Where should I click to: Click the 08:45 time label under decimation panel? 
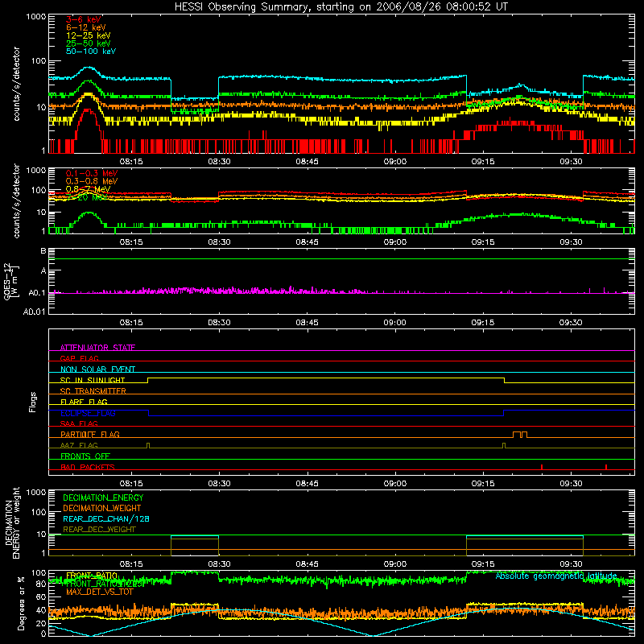(307, 564)
